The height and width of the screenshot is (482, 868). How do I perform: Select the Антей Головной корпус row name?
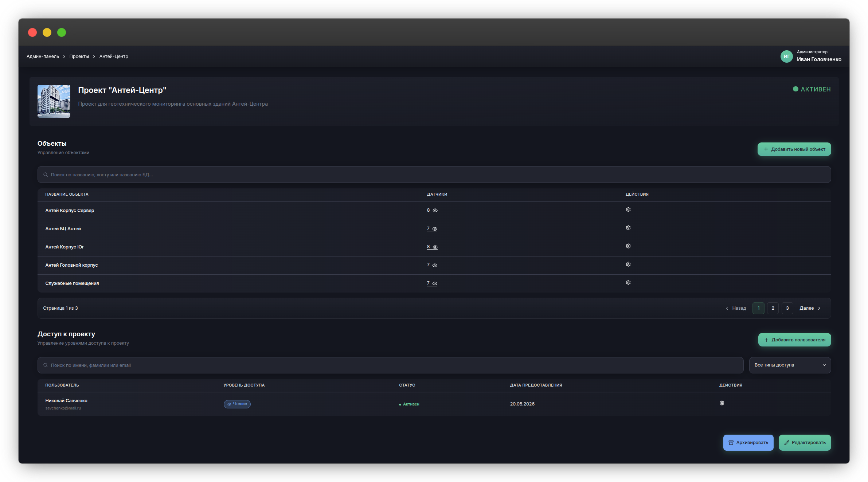pyautogui.click(x=71, y=265)
